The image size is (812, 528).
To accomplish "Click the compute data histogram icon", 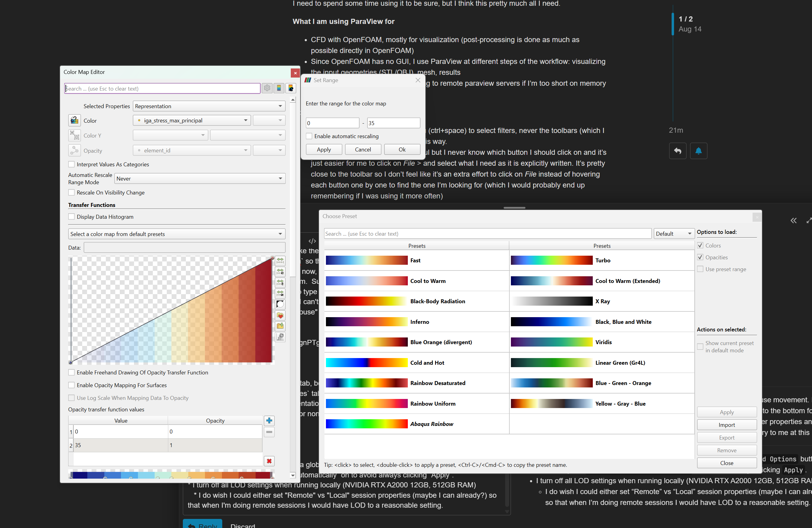I will (280, 337).
